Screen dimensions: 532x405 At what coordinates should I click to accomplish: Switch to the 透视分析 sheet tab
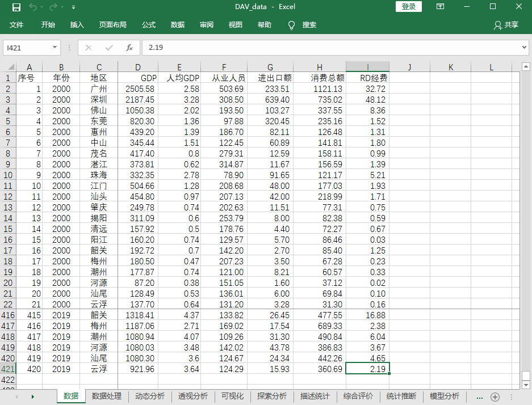pyautogui.click(x=192, y=396)
